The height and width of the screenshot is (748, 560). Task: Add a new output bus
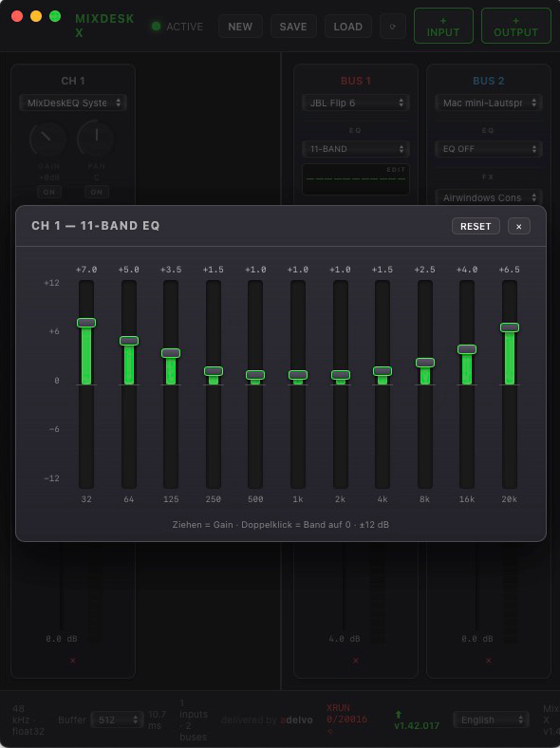pyautogui.click(x=515, y=27)
